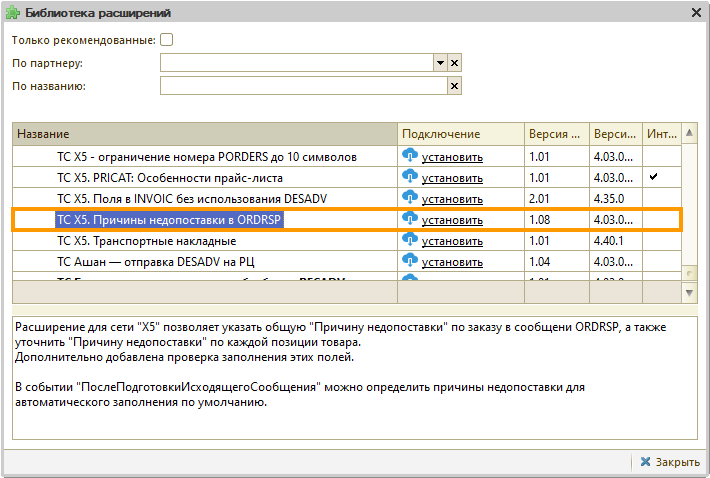Click cloud icon in Причины недопоставки row
The width and height of the screenshot is (710, 478).
[409, 219]
